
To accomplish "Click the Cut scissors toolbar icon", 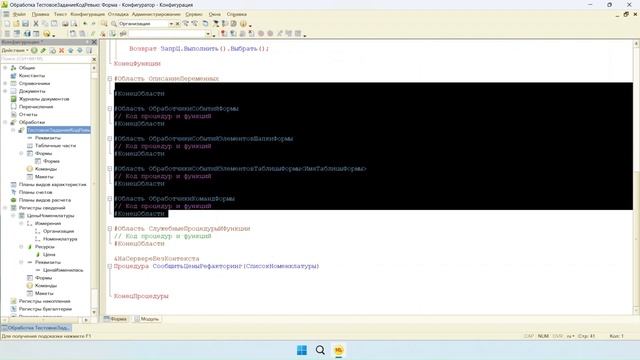I will pyautogui.click(x=36, y=24).
